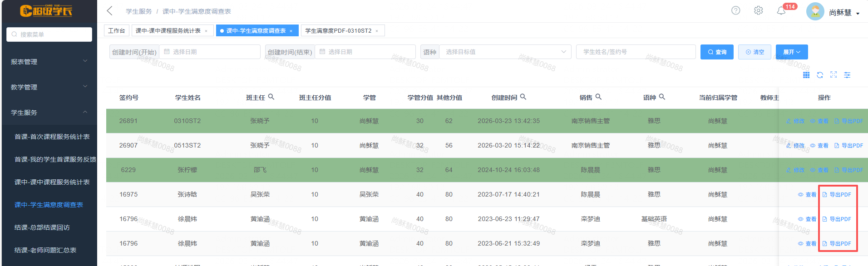Screen dimensions: 868x266
Task: Open 结课-总部结课回访 in sidebar
Action: coord(42,227)
